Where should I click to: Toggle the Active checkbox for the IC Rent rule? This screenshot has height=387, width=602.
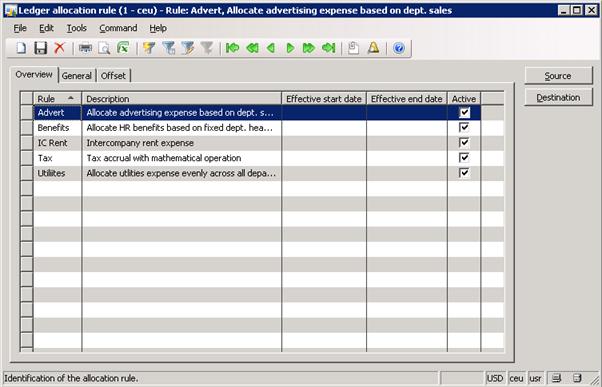(464, 143)
